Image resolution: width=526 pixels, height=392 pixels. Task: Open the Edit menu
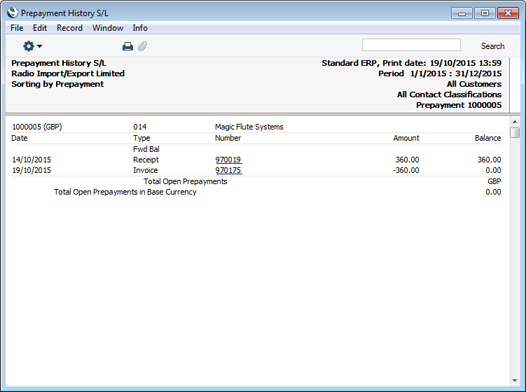tap(40, 28)
